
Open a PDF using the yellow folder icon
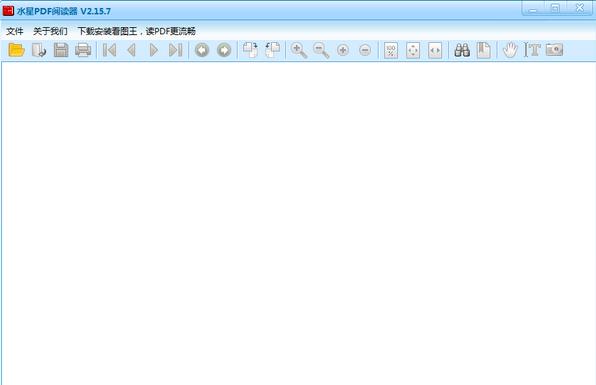click(16, 50)
